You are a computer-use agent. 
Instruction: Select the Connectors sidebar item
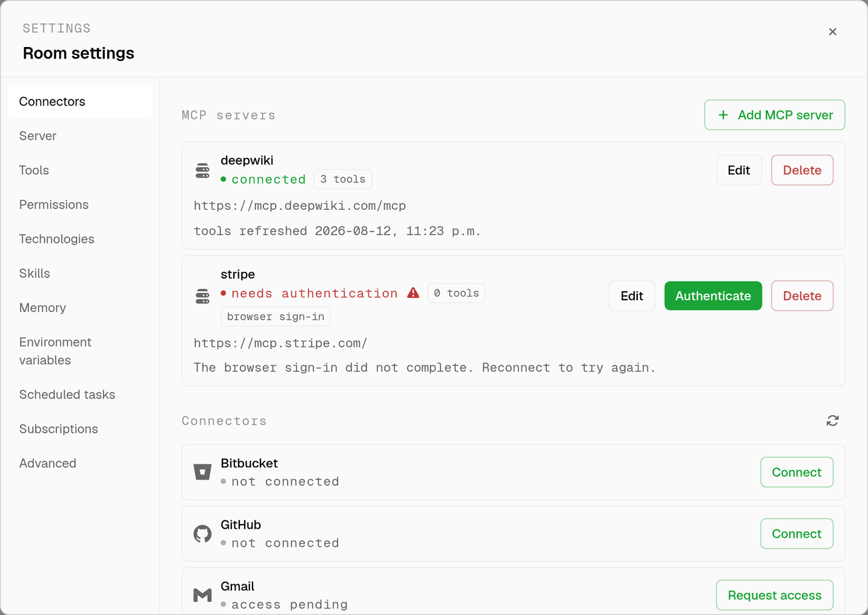(80, 101)
